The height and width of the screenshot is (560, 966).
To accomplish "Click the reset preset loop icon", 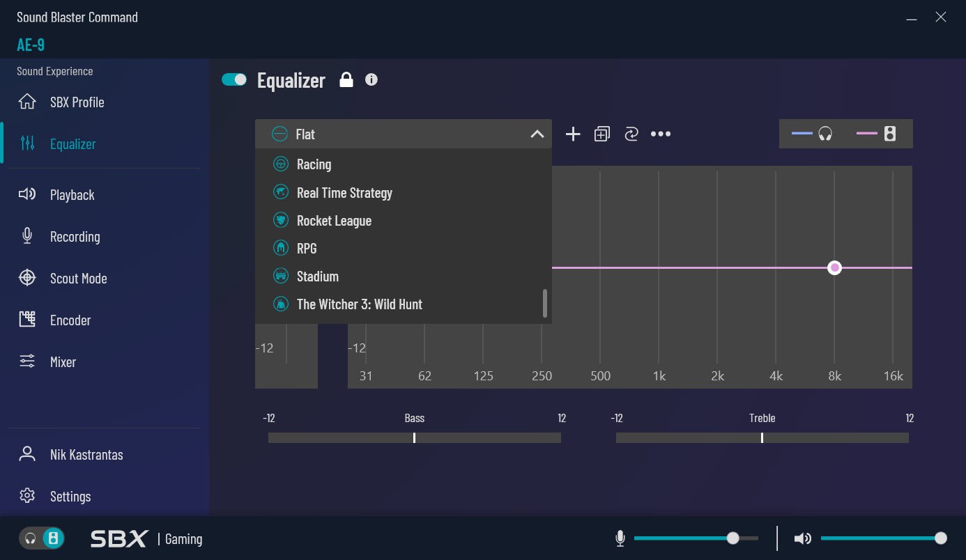I will point(631,134).
